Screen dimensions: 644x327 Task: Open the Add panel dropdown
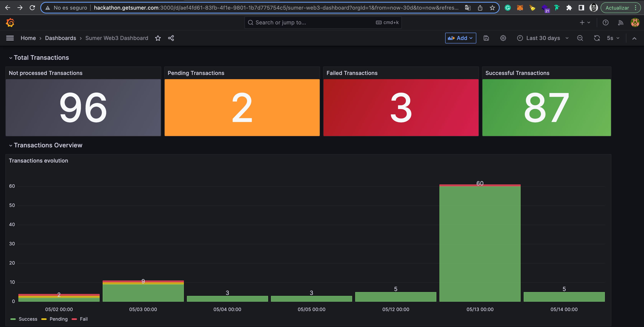click(x=461, y=38)
